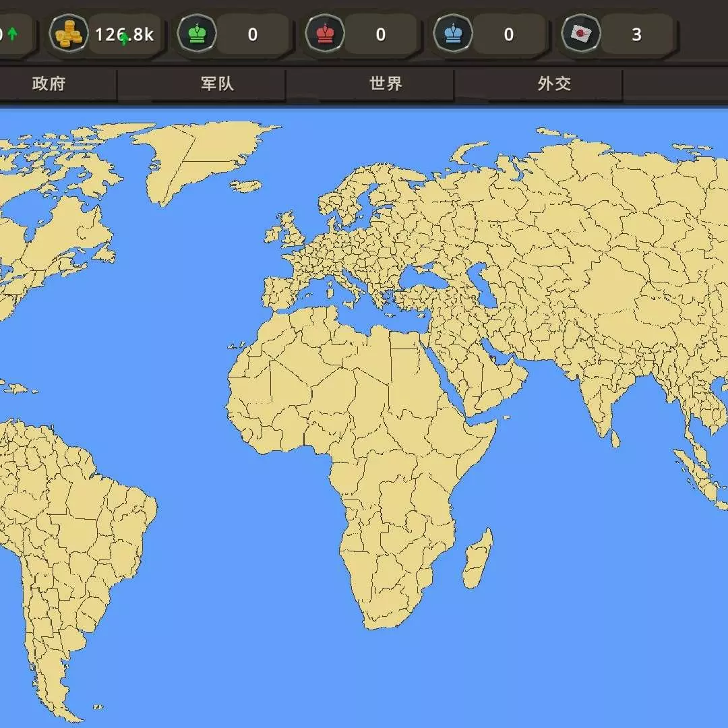Switch to the 军队 tab

(x=217, y=84)
